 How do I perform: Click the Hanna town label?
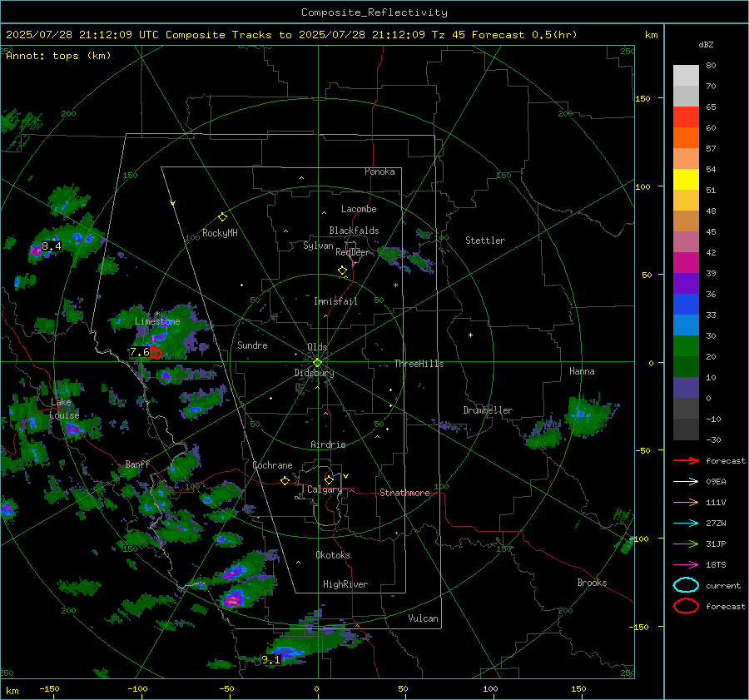tap(582, 371)
